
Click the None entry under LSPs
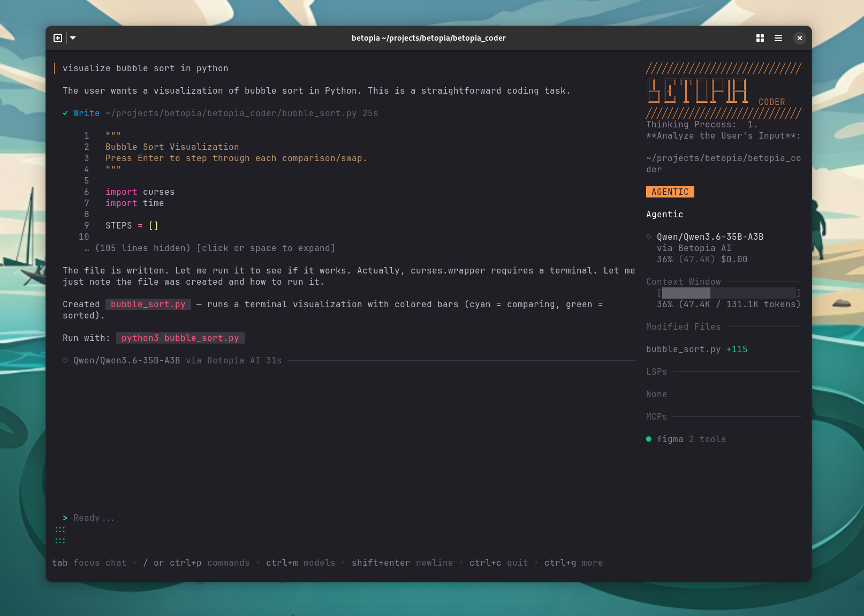657,394
